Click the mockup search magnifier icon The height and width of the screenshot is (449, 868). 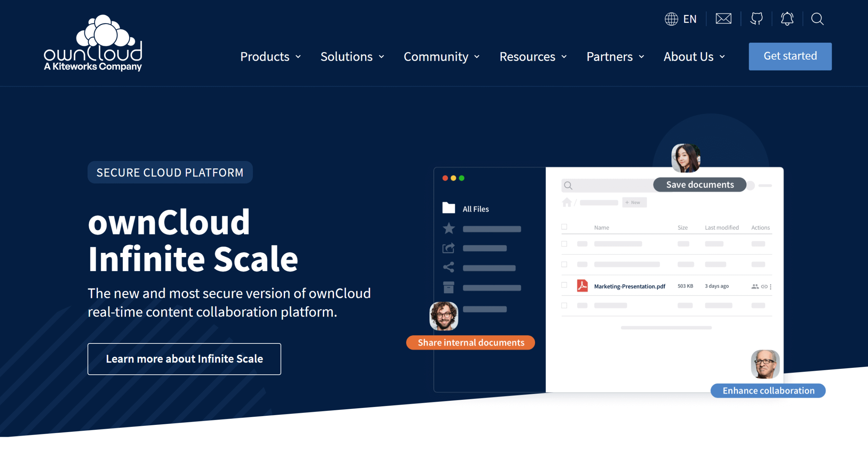click(568, 185)
